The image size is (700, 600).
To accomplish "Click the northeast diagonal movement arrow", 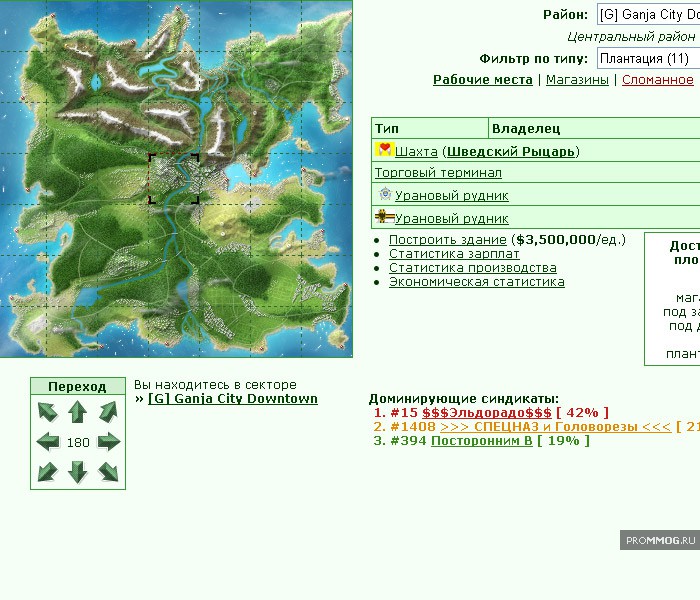I will click(x=108, y=412).
